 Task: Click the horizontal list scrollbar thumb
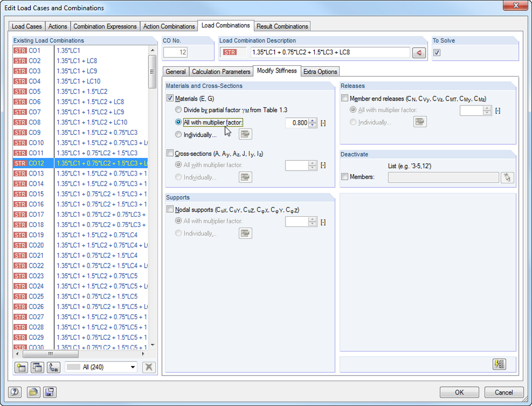coord(51,354)
